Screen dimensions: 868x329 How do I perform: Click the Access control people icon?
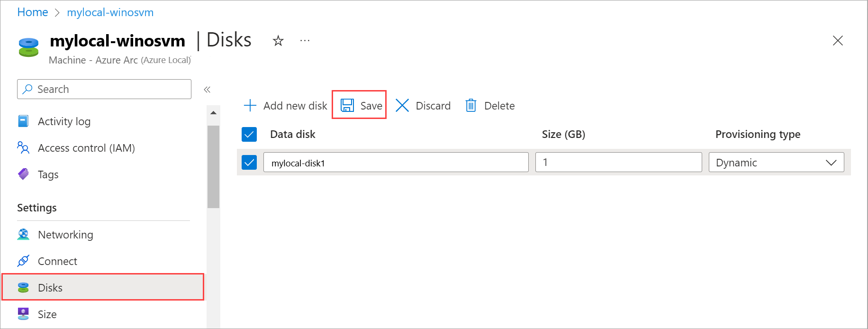pos(23,147)
